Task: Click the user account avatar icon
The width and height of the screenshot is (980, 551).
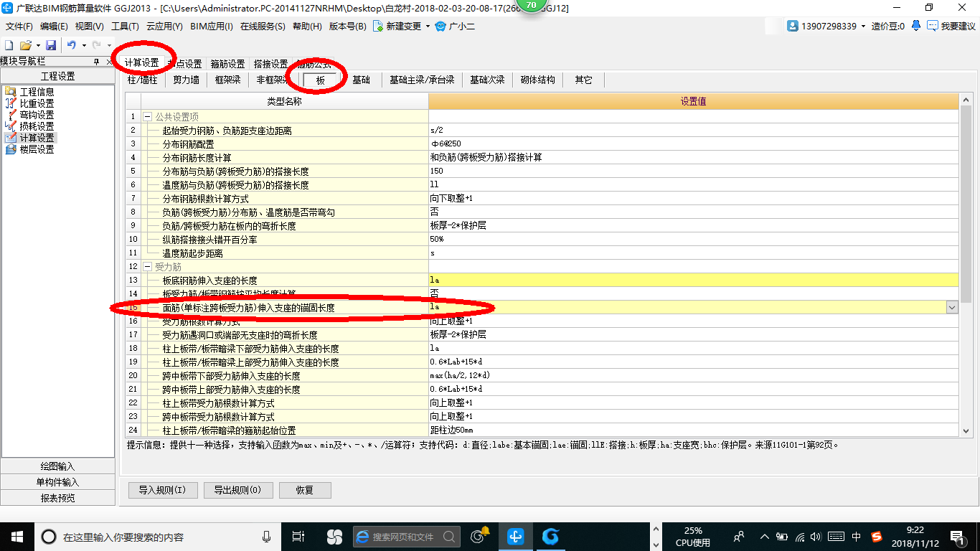Action: pos(793,26)
